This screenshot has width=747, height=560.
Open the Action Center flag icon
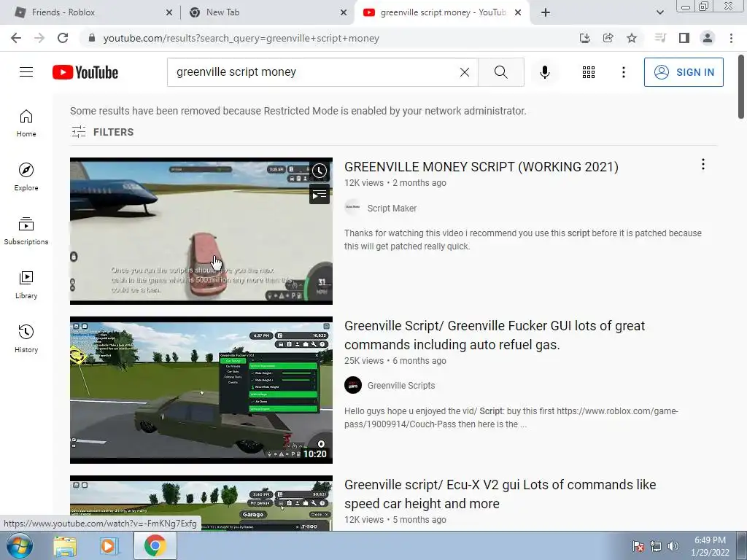click(x=638, y=546)
